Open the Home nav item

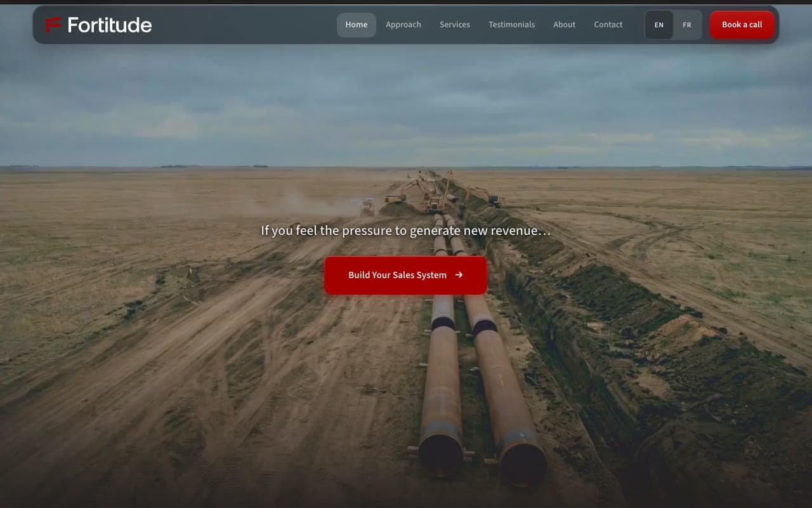tap(357, 25)
